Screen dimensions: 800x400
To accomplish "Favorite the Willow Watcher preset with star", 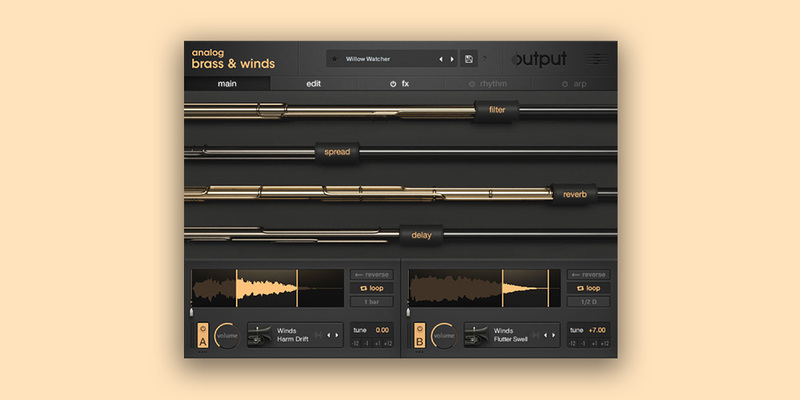I will [335, 59].
